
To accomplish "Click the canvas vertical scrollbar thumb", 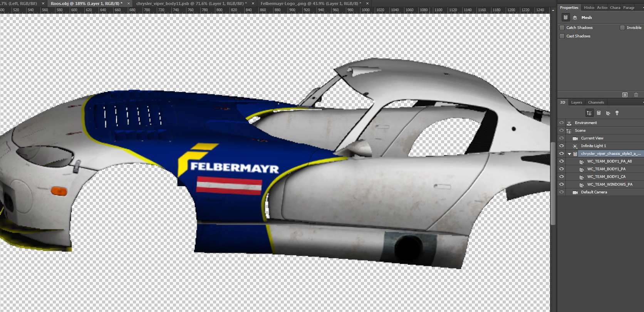I will pos(553,183).
